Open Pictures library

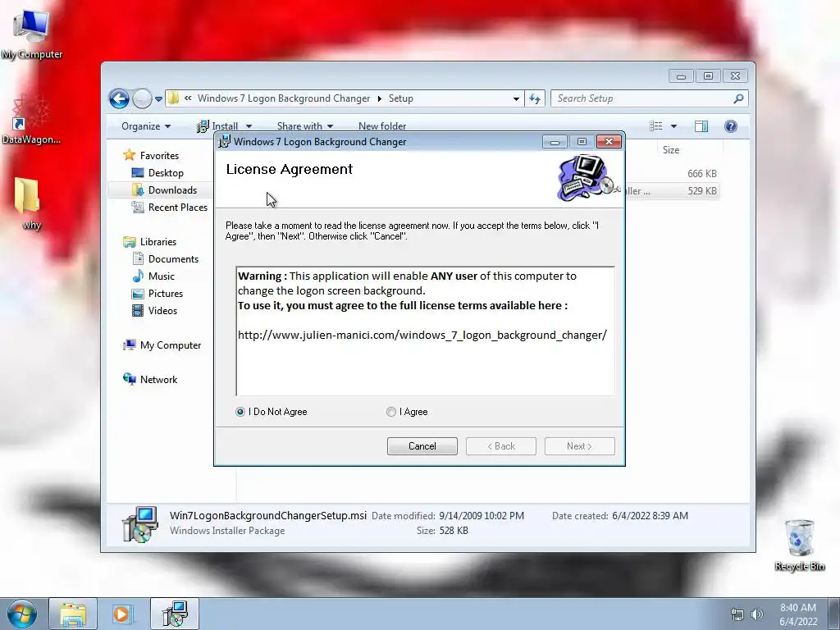tap(165, 294)
